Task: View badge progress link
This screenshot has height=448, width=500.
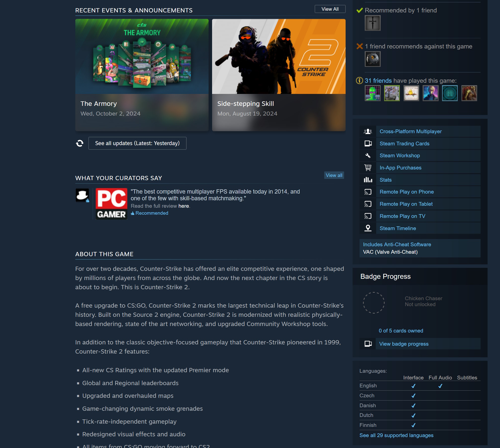Action: [x=404, y=344]
